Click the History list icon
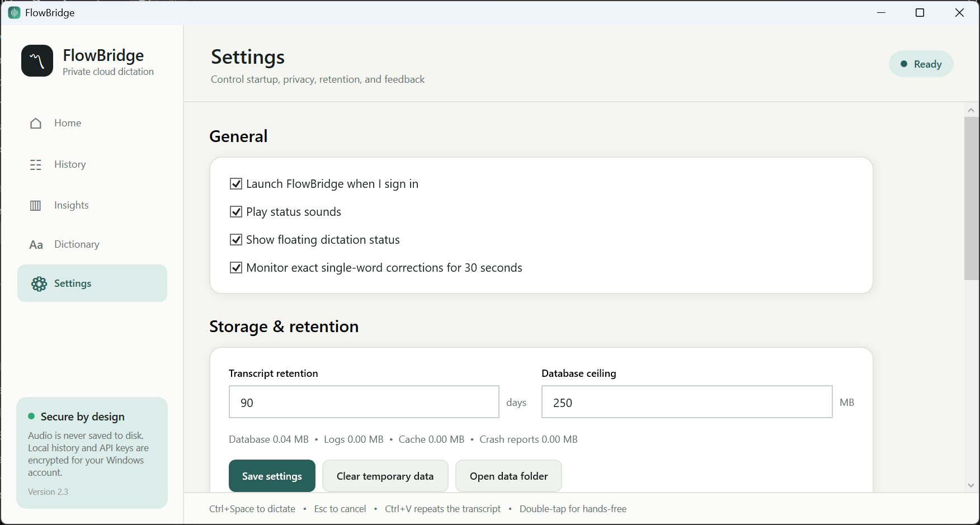The height and width of the screenshot is (525, 980). click(36, 164)
